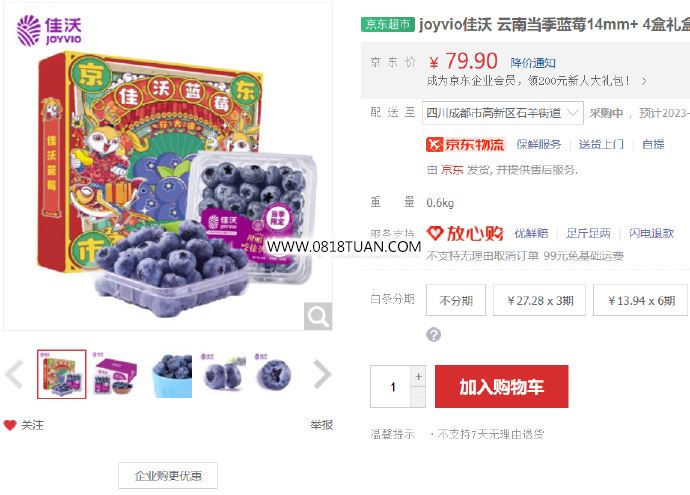Click the gray question mark help icon
This screenshot has width=690, height=495.
pyautogui.click(x=433, y=335)
